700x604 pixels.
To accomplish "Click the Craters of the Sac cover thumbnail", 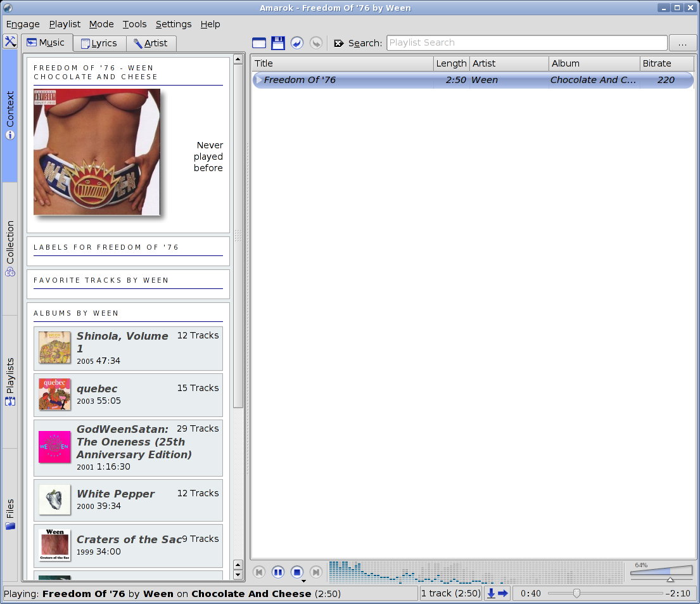I will coord(54,545).
